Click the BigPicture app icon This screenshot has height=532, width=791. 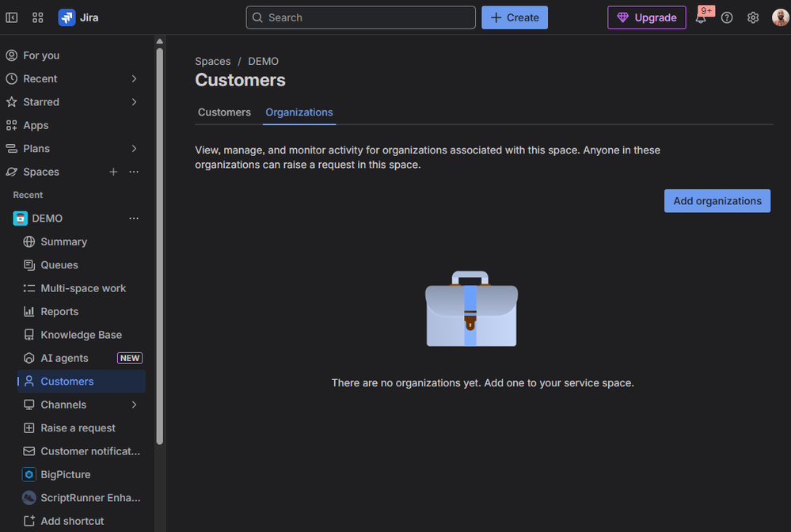29,474
